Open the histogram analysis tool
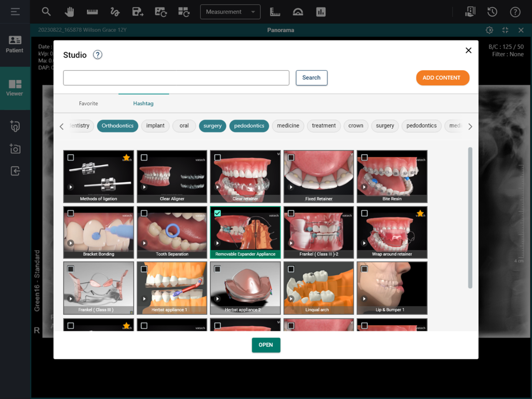The image size is (532, 399). pyautogui.click(x=321, y=11)
